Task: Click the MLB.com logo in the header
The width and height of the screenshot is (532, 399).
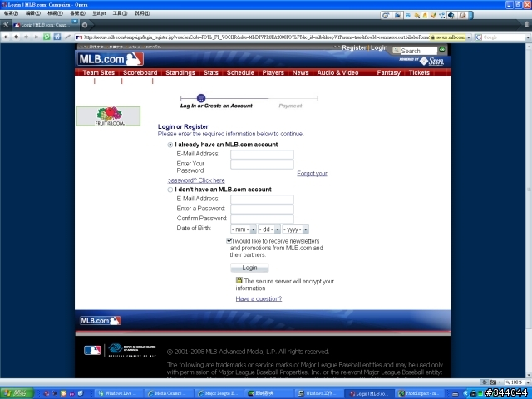Action: point(111,59)
